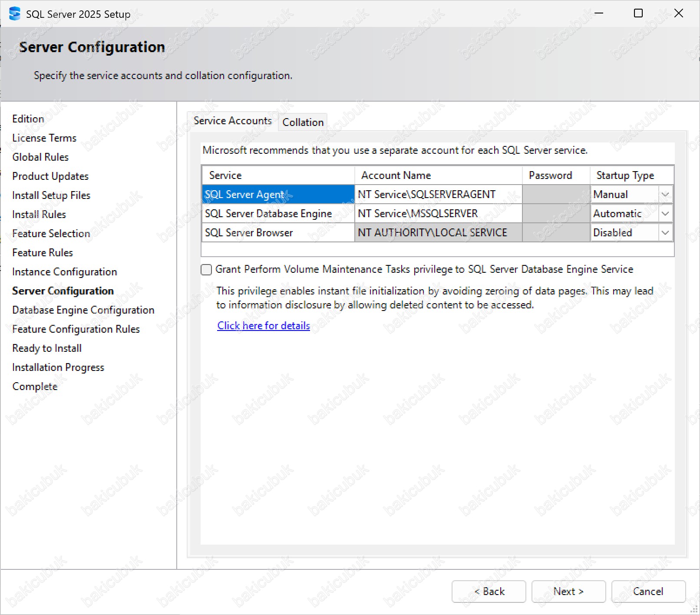700x615 pixels.
Task: Maximize the setup window
Action: coord(638,13)
